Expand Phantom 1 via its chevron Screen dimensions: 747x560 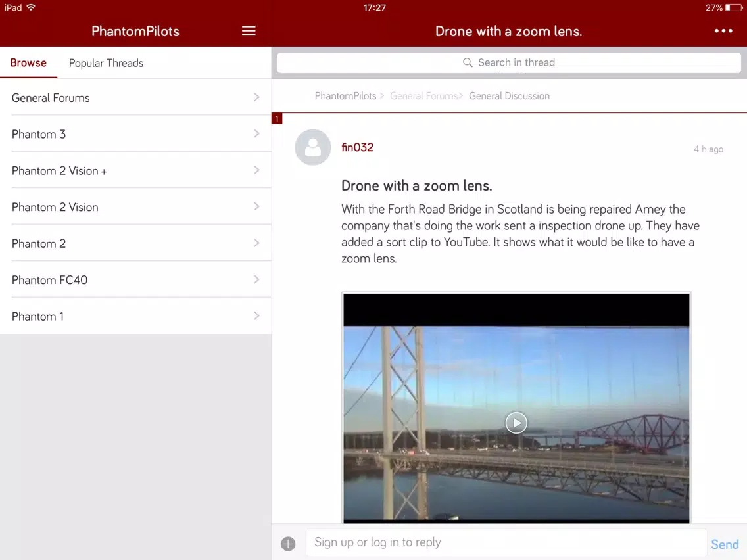click(x=256, y=315)
